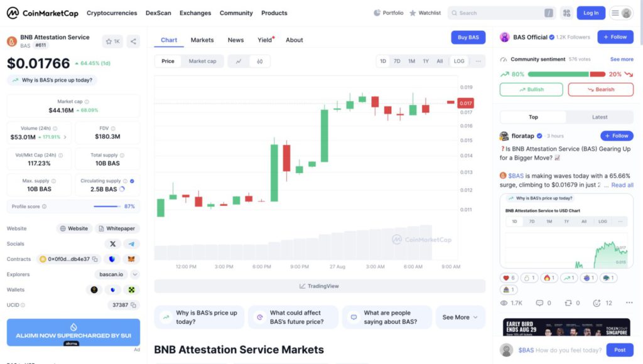
Task: Toggle the LOG scale on the chart
Action: click(459, 61)
